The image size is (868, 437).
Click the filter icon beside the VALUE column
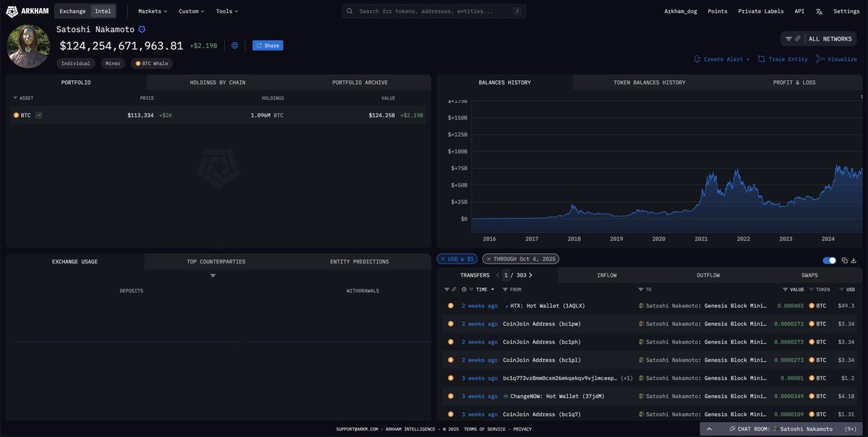pos(784,289)
